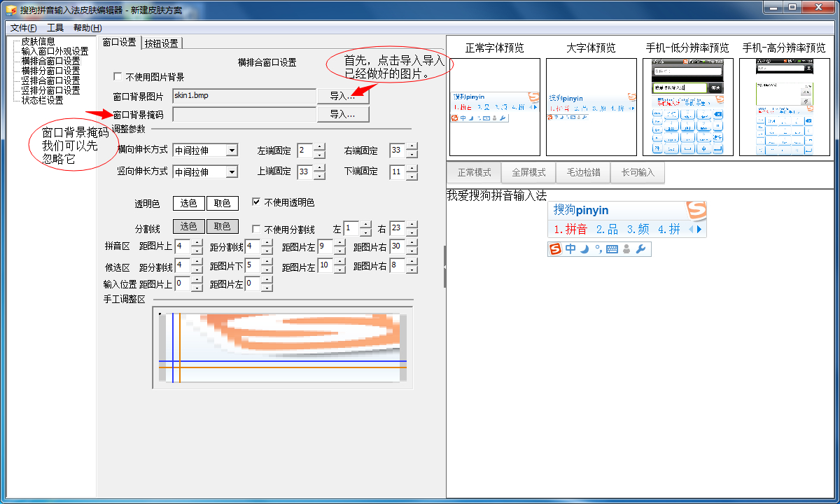Click candidate 3.频 in the preview
Screen dimensions: 840x504
pyautogui.click(x=638, y=229)
